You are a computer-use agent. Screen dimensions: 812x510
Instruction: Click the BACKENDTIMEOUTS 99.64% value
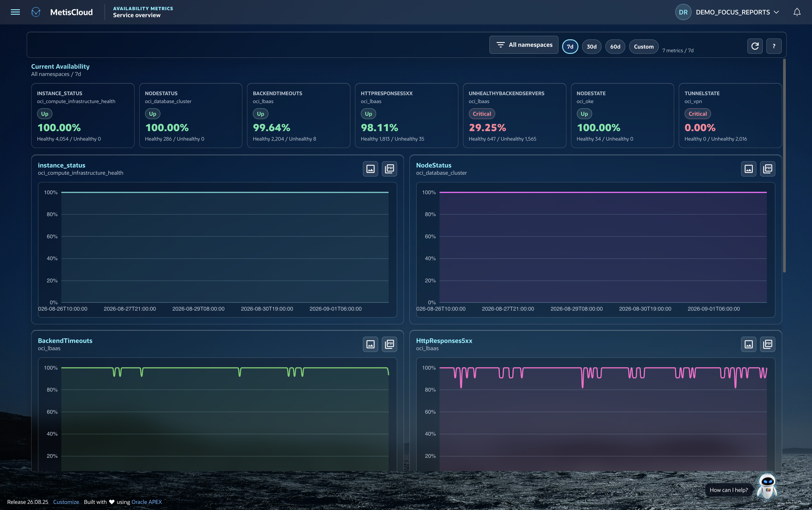(271, 127)
